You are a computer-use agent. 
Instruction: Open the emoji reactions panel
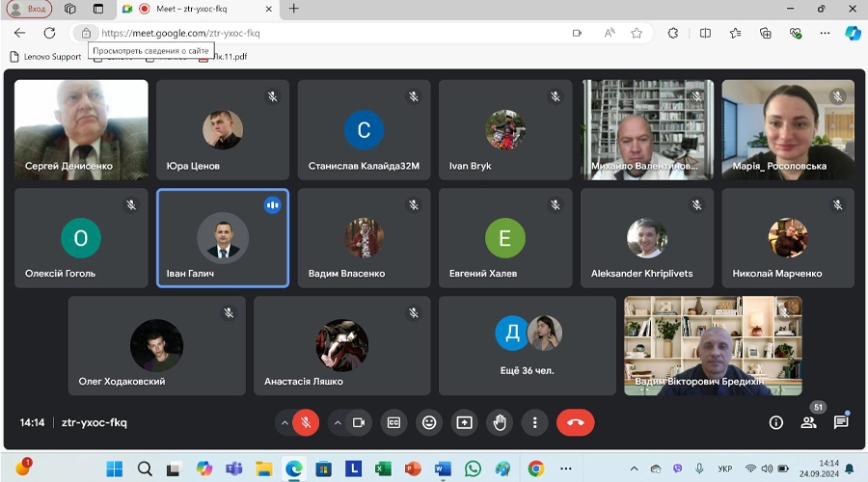click(429, 422)
